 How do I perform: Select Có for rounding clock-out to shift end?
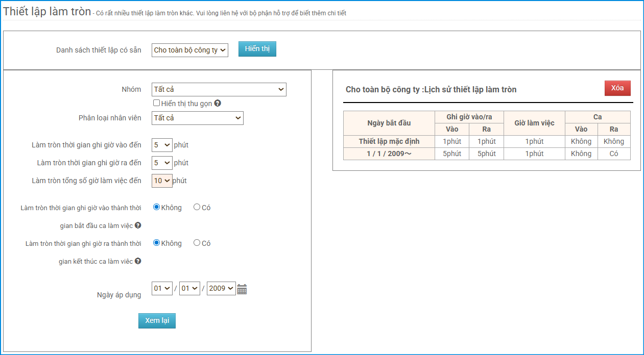[x=197, y=243]
